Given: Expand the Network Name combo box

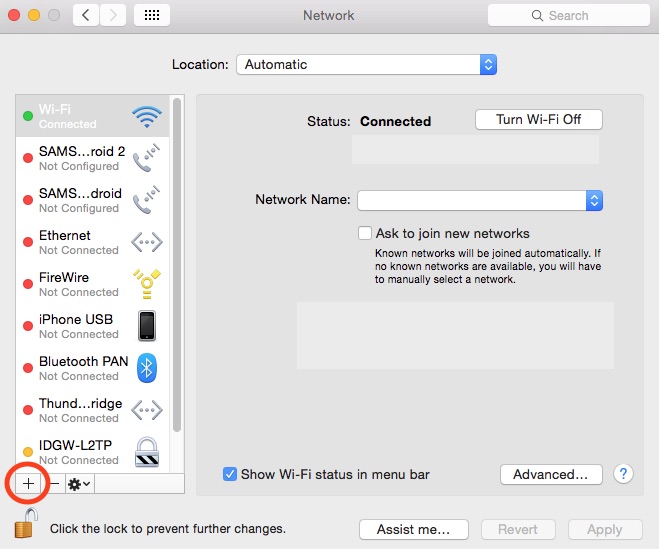Looking at the screenshot, I should 594,200.
